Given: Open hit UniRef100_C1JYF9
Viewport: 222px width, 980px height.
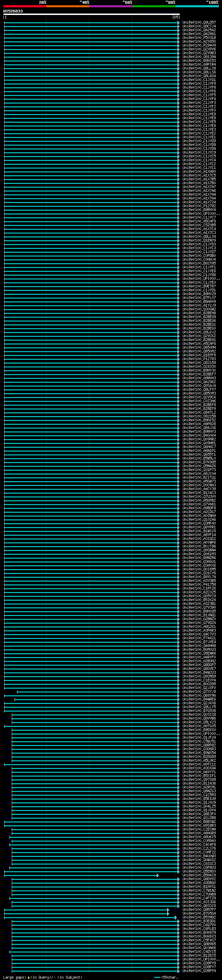Looking at the screenshot, I should pyautogui.click(x=199, y=84).
